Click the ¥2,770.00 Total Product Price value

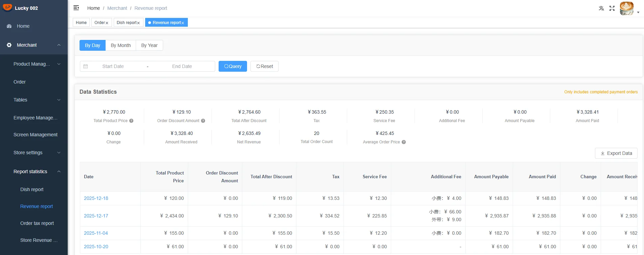pyautogui.click(x=114, y=112)
